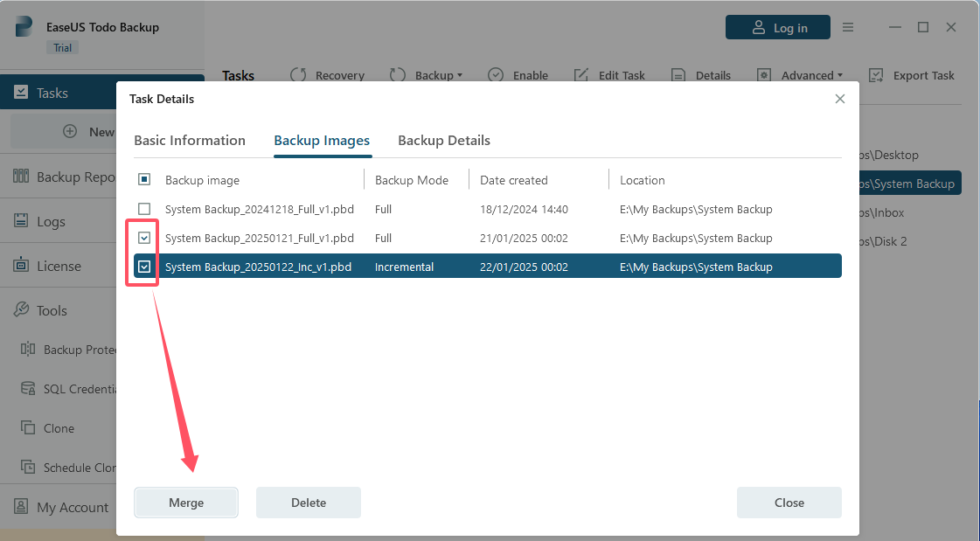Click the Delete button
This screenshot has width=980, height=541.
pyautogui.click(x=309, y=503)
